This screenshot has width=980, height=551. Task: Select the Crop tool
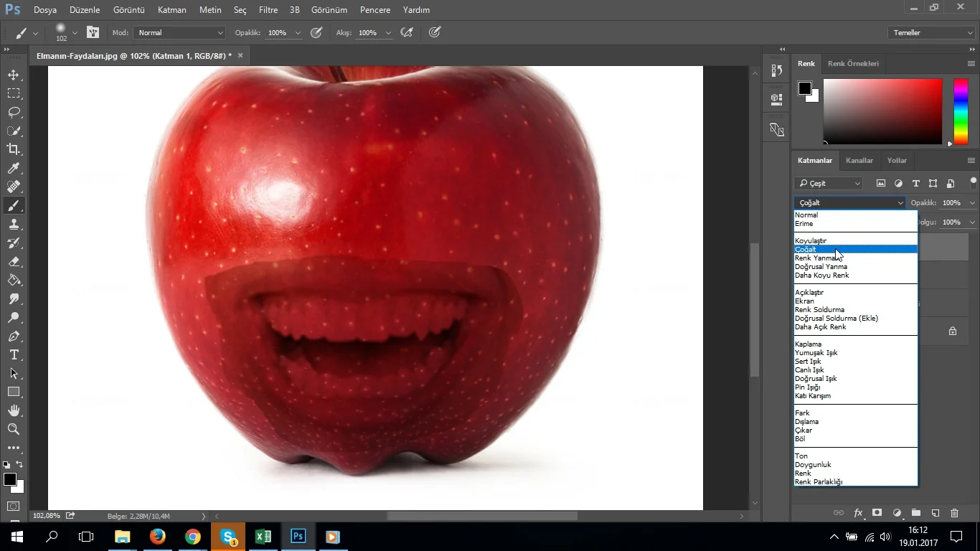click(14, 149)
